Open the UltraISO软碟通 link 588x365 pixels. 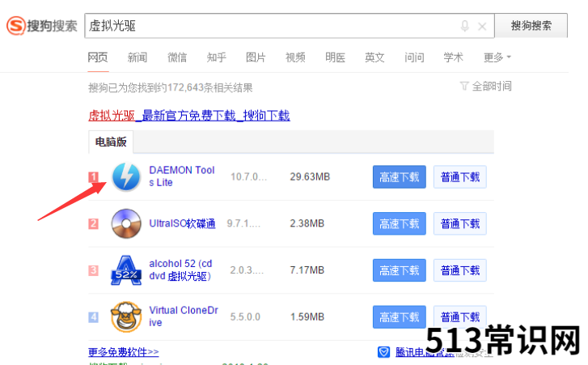tap(182, 223)
